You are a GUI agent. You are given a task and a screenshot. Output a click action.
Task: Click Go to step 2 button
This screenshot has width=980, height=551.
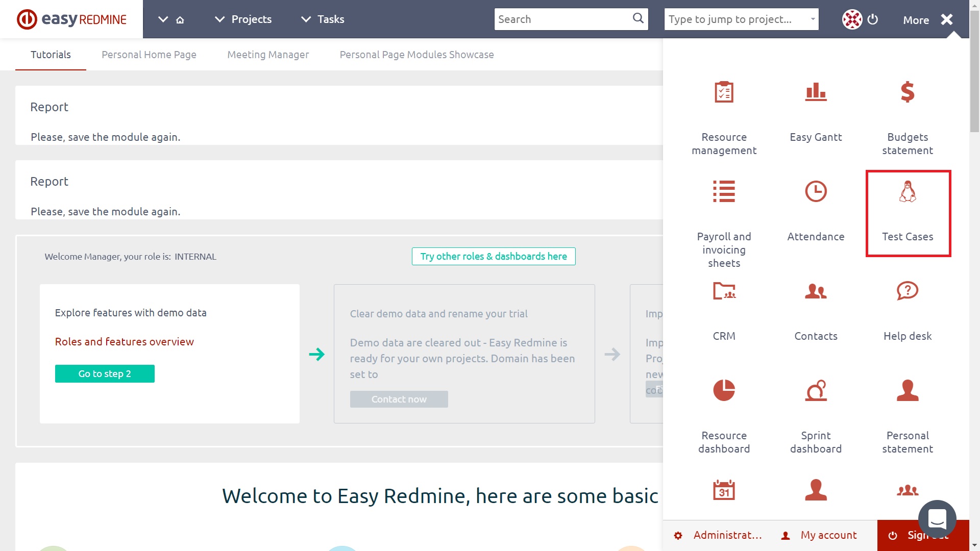105,373
